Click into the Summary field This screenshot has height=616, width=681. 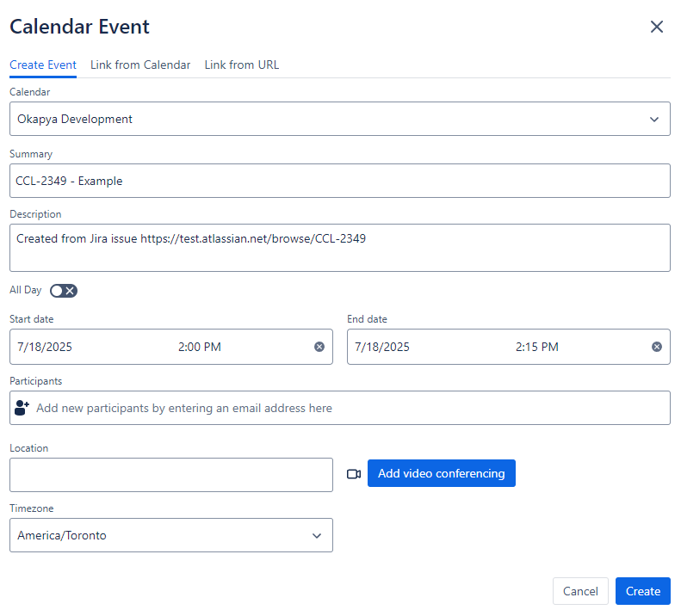[339, 182]
